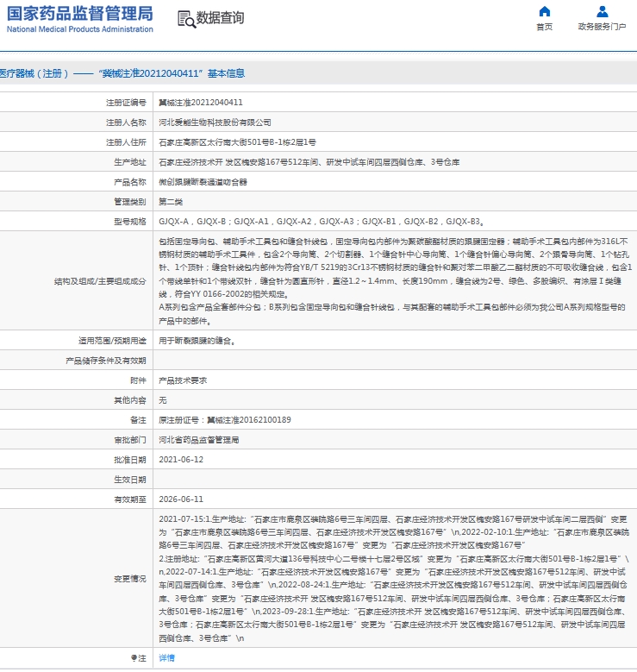The width and height of the screenshot is (637, 672).
Task: Select registration number 冀械注准20212040411 value
Action: pyautogui.click(x=201, y=103)
